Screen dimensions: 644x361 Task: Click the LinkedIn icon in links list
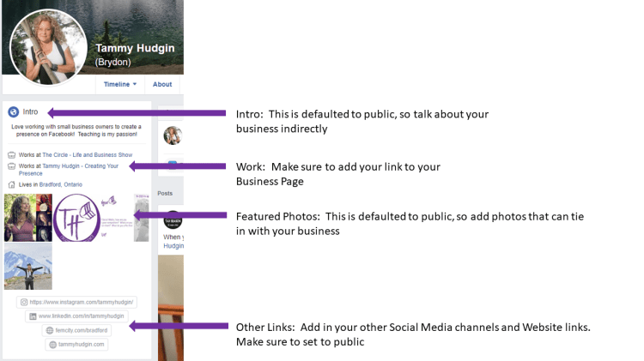point(33,316)
